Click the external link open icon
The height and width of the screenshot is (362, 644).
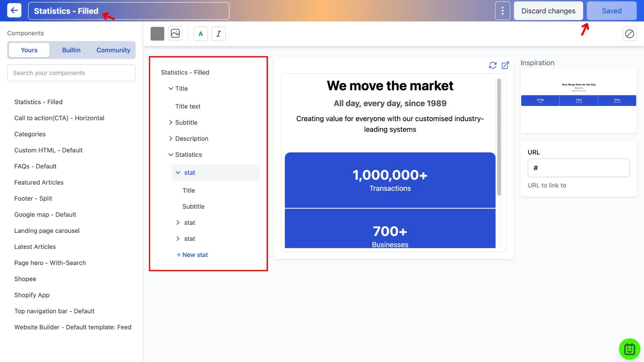click(x=505, y=66)
